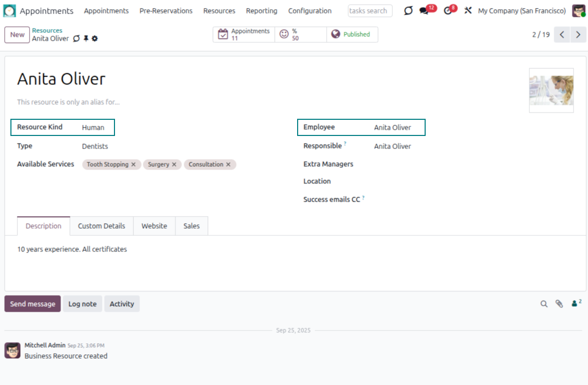Click the resource photo thumbnail

coord(551,90)
